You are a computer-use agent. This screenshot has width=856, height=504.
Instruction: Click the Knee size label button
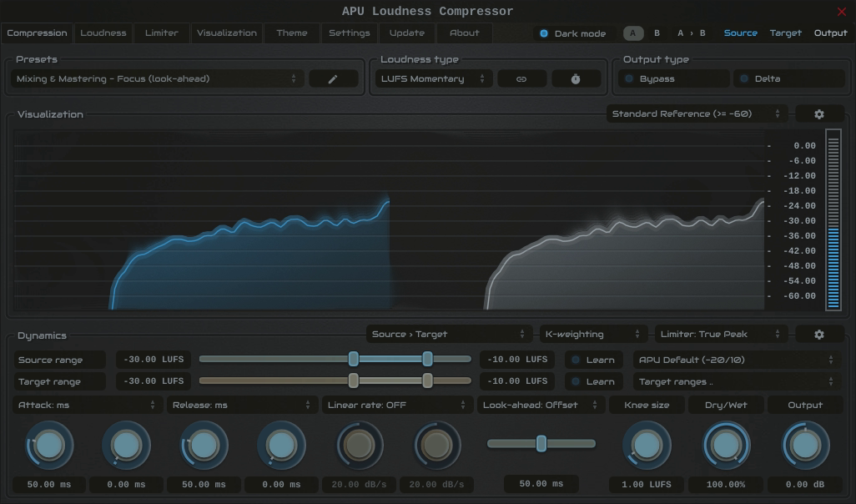[x=647, y=406]
